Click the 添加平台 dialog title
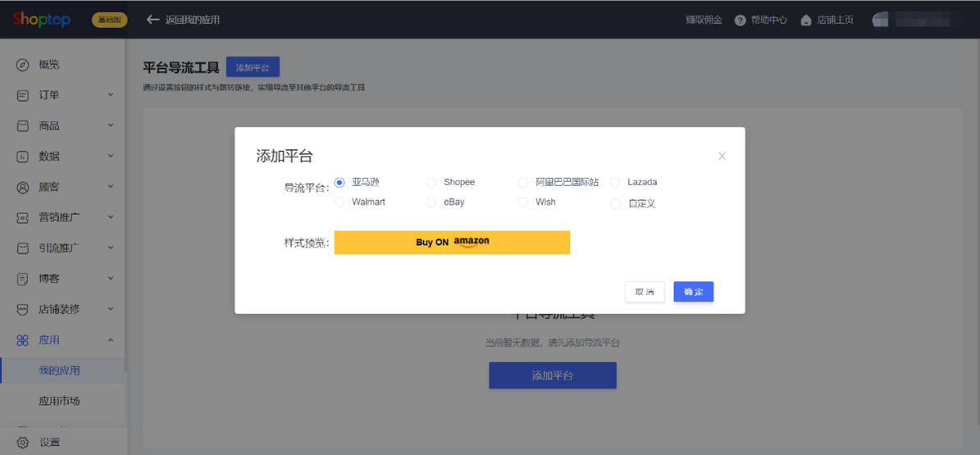The image size is (980, 455). pos(285,157)
